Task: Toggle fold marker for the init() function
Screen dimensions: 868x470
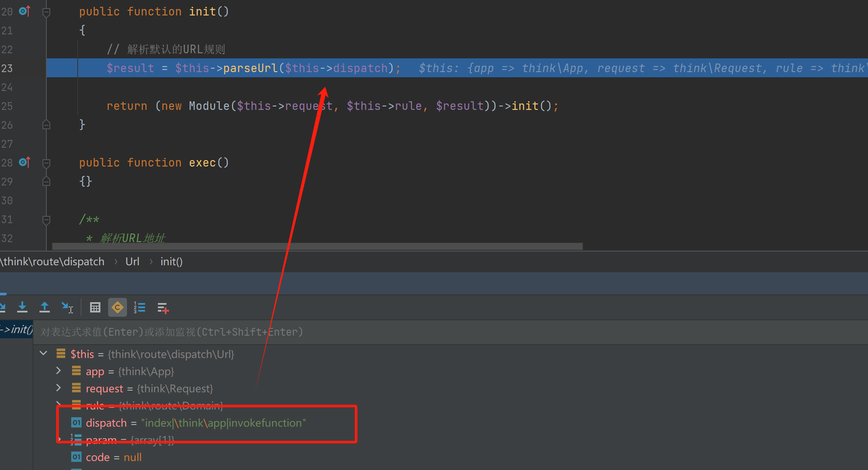Action: pos(46,12)
